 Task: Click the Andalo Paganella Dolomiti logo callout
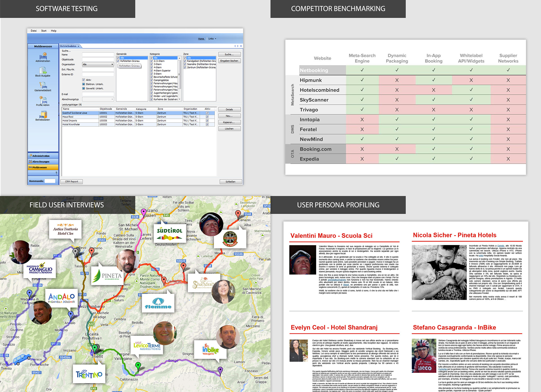[61, 298]
